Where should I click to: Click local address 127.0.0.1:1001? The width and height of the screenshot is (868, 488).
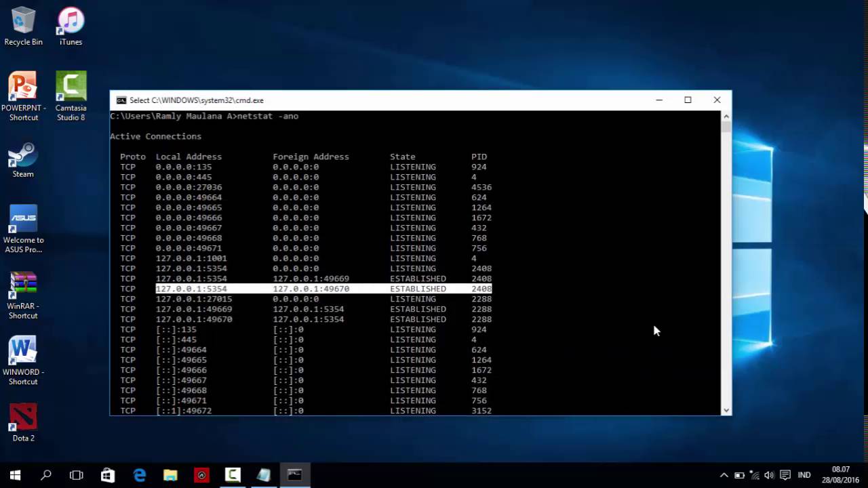point(191,258)
